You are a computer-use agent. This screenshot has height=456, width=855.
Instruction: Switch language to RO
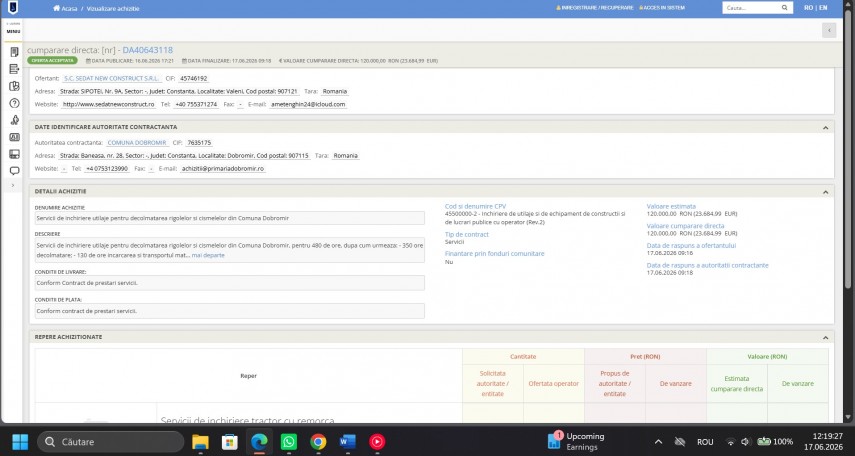809,8
